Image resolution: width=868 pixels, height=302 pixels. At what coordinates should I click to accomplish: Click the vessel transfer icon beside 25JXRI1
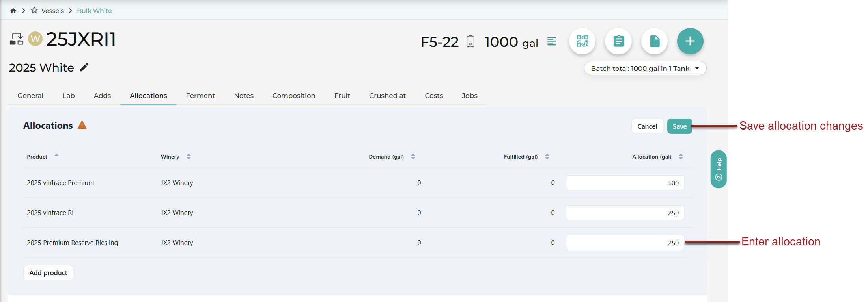(x=17, y=39)
